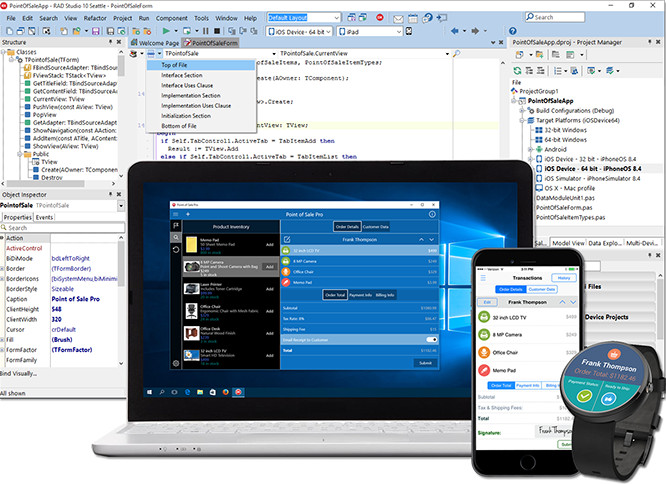Toggle pin on Object Inspector panel
The width and height of the screenshot is (666, 484).
[x=110, y=194]
